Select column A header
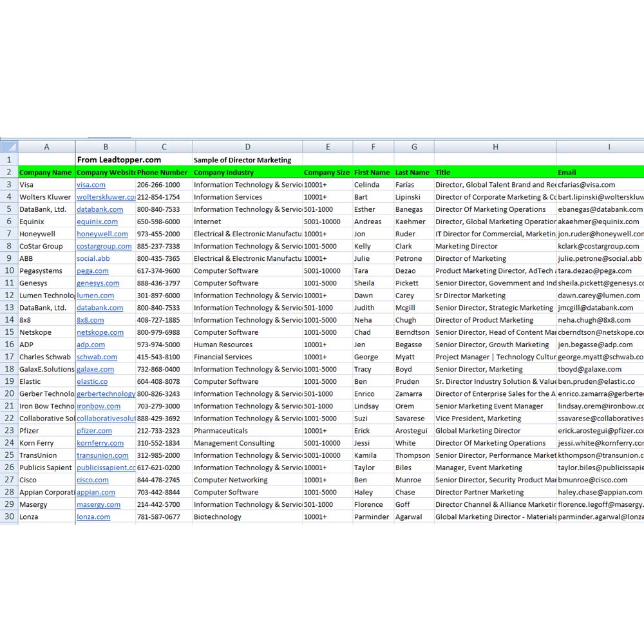The width and height of the screenshot is (644, 644). point(47,147)
